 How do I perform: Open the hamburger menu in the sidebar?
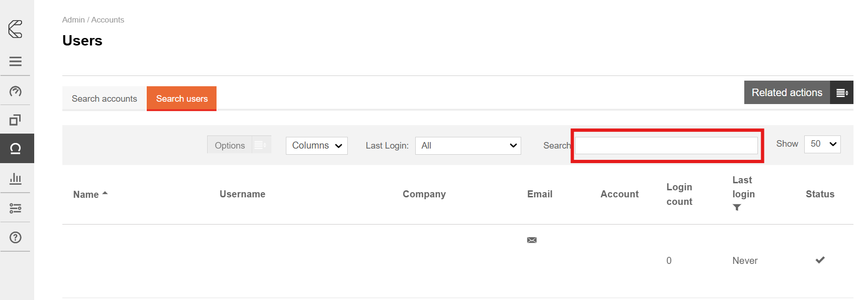[x=15, y=61]
